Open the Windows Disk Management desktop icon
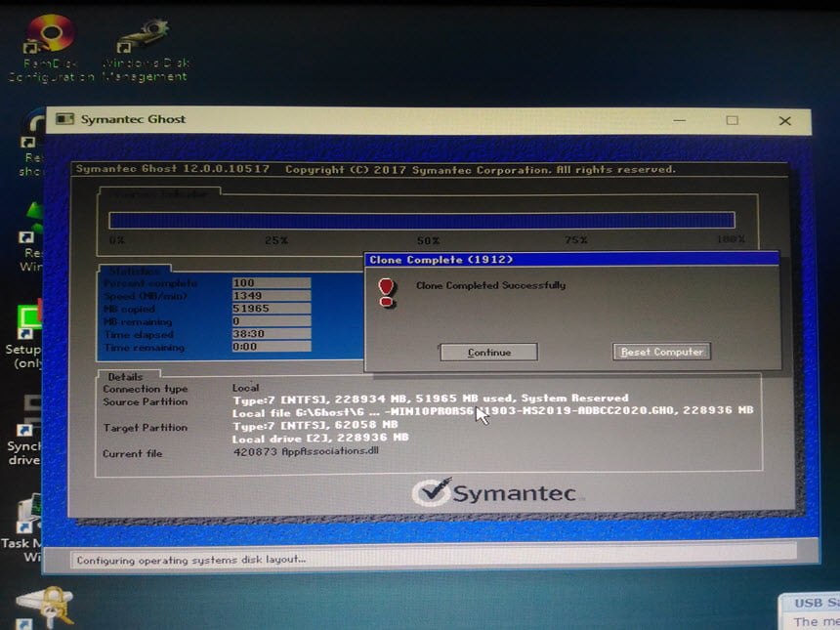 pos(145,51)
